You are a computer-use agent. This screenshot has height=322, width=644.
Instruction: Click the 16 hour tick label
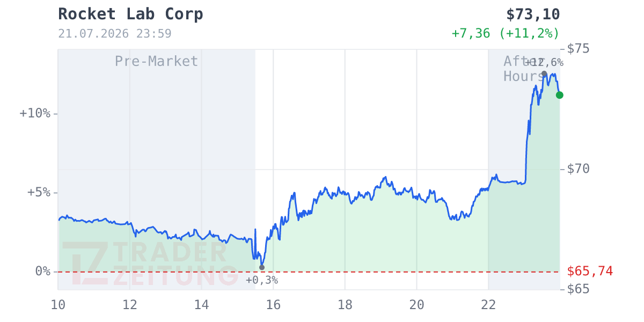pyautogui.click(x=273, y=305)
